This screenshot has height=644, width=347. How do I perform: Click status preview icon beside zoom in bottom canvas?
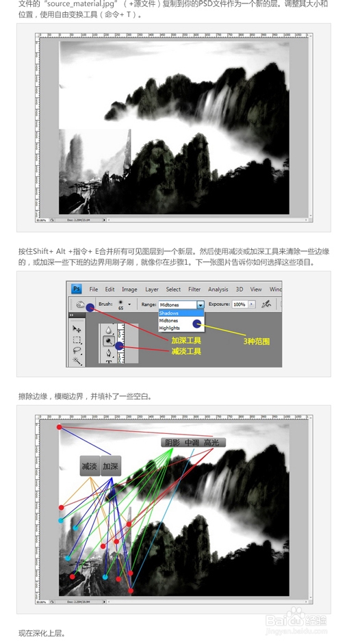click(x=52, y=602)
